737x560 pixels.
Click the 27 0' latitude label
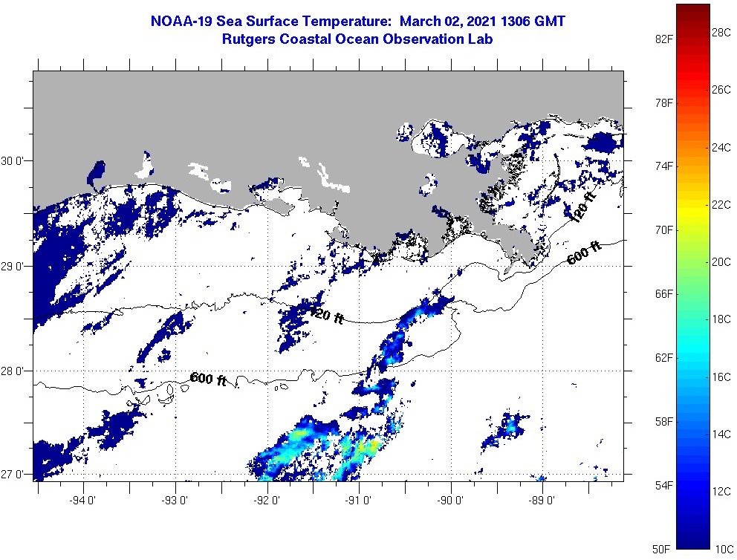pos(11,474)
